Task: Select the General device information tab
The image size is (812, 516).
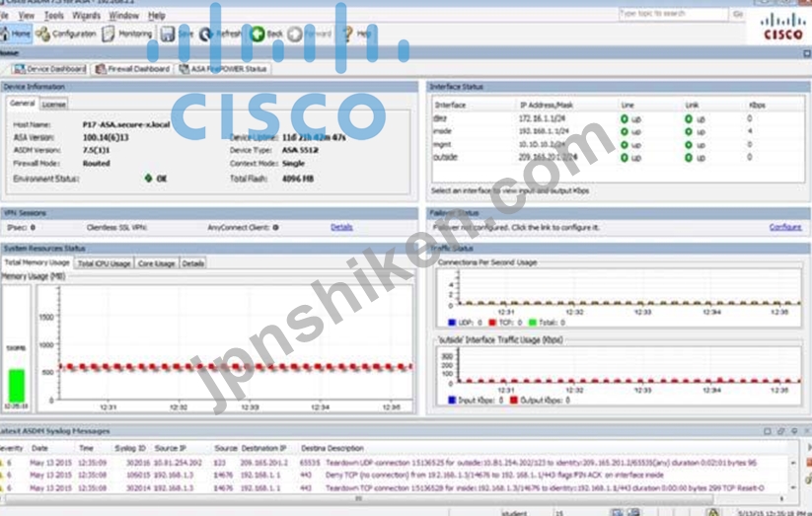Action: 23,104
